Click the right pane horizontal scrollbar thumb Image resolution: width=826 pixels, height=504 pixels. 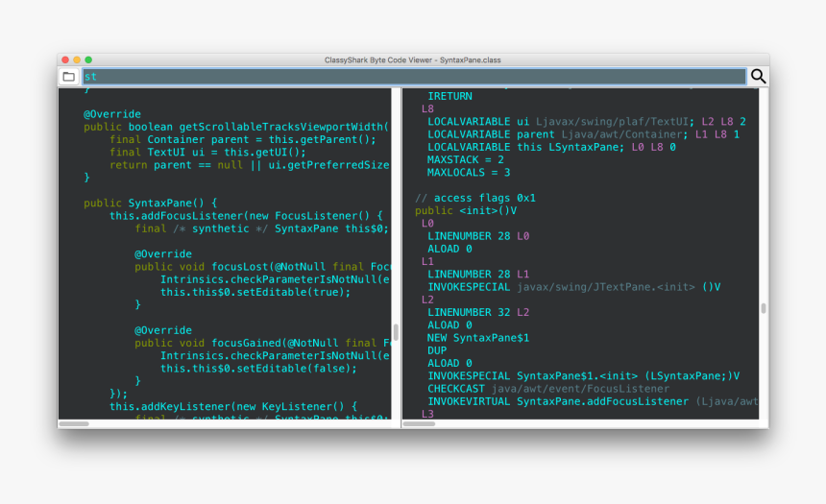click(420, 424)
